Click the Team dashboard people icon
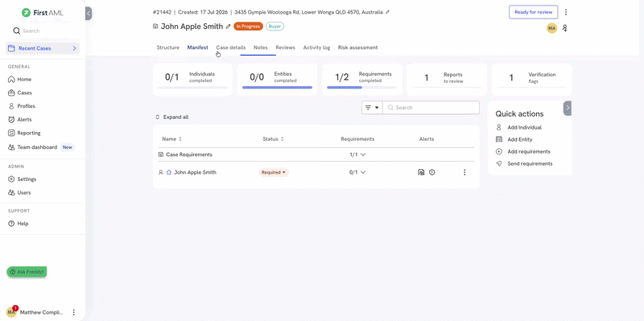Screen dimensions: 644x321 point(11,147)
